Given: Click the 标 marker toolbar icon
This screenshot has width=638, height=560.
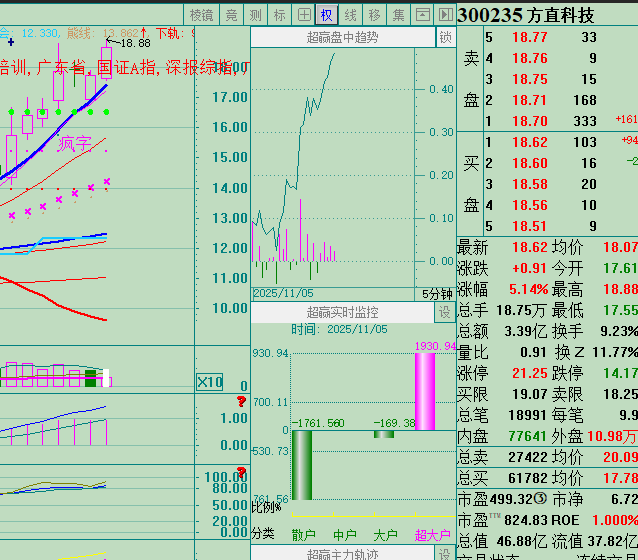Looking at the screenshot, I should (x=280, y=14).
